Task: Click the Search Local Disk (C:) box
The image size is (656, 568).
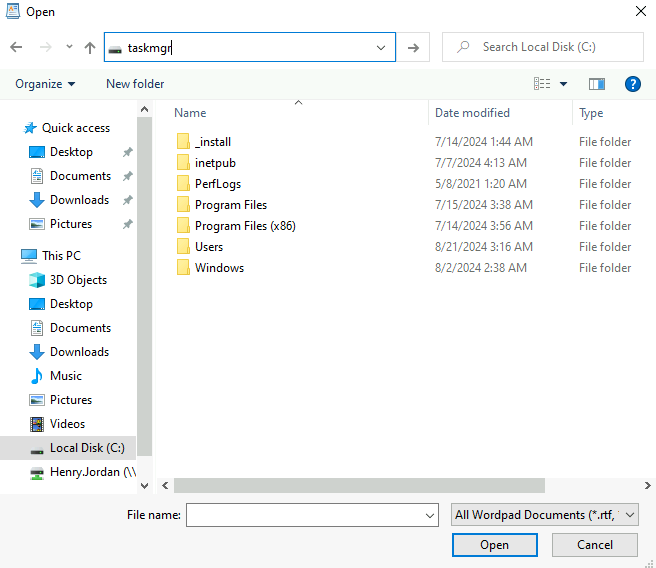Action: 543,47
